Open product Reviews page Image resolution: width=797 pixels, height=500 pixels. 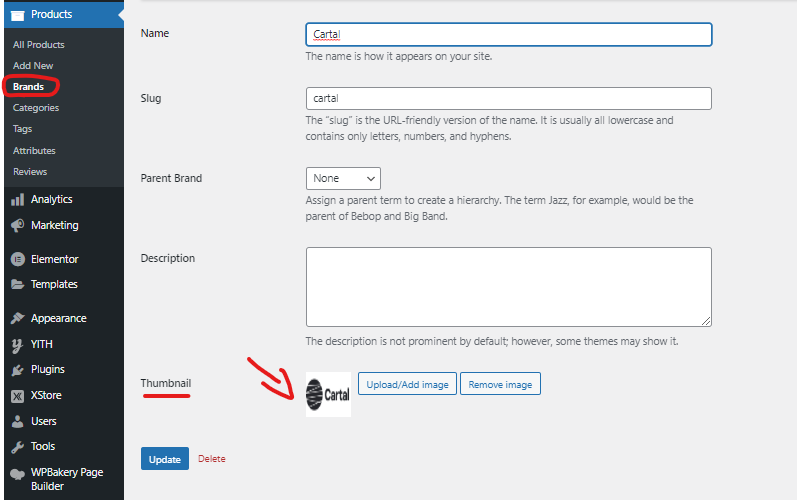pos(30,172)
